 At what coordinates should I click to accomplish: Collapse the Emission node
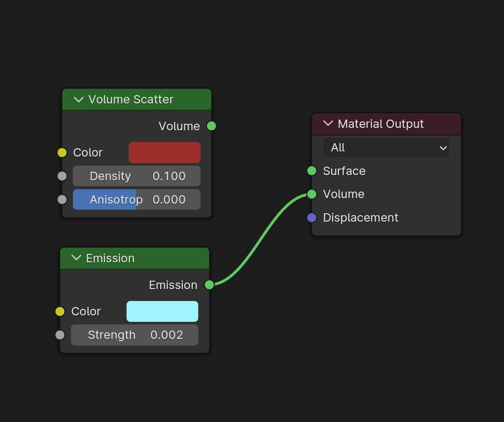[77, 258]
